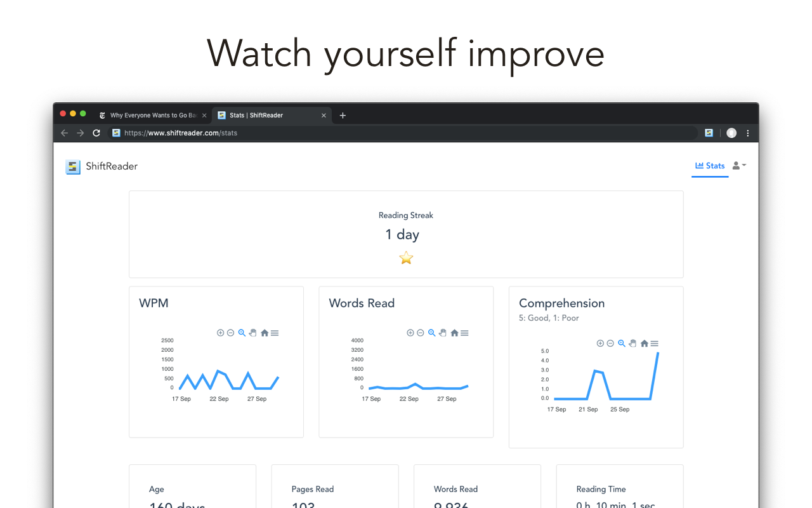Go forward in browser history
The image size is (812, 508).
pos(80,133)
